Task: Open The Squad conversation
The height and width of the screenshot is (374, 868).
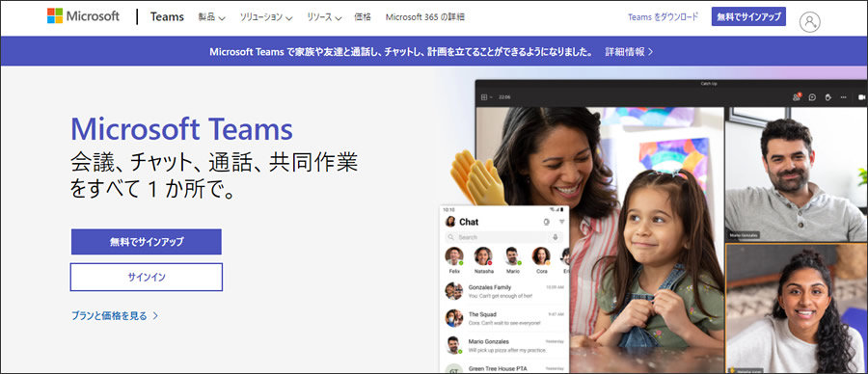Action: tap(504, 318)
